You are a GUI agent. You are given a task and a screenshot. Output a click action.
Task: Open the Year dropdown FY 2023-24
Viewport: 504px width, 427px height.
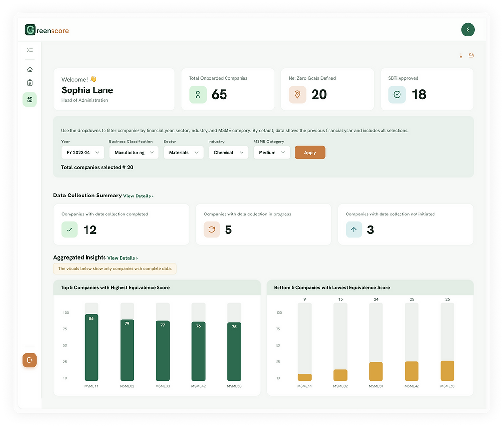click(x=83, y=152)
